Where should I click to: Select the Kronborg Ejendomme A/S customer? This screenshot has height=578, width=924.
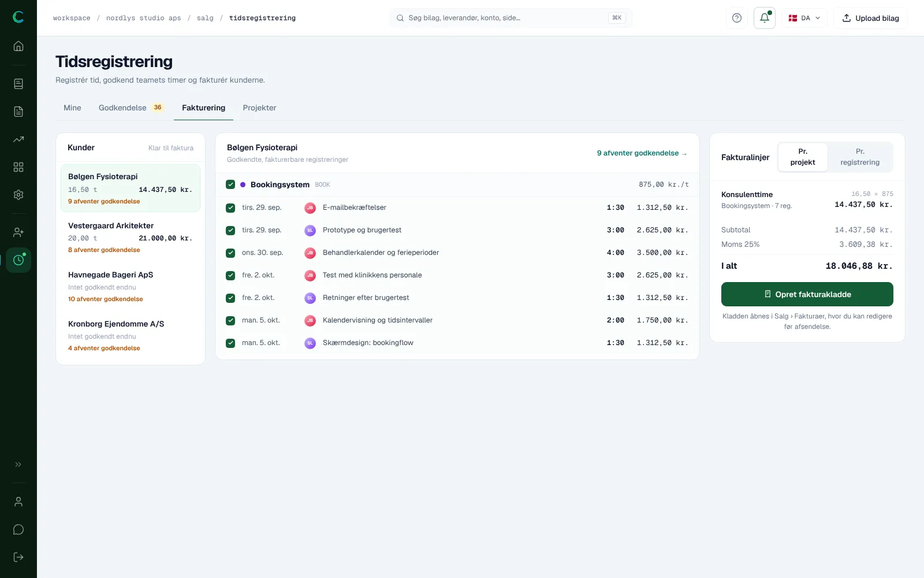[x=131, y=336]
